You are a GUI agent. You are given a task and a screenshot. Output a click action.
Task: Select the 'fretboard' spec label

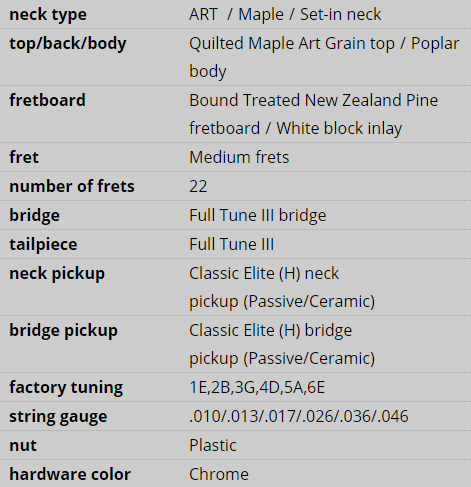click(47, 100)
